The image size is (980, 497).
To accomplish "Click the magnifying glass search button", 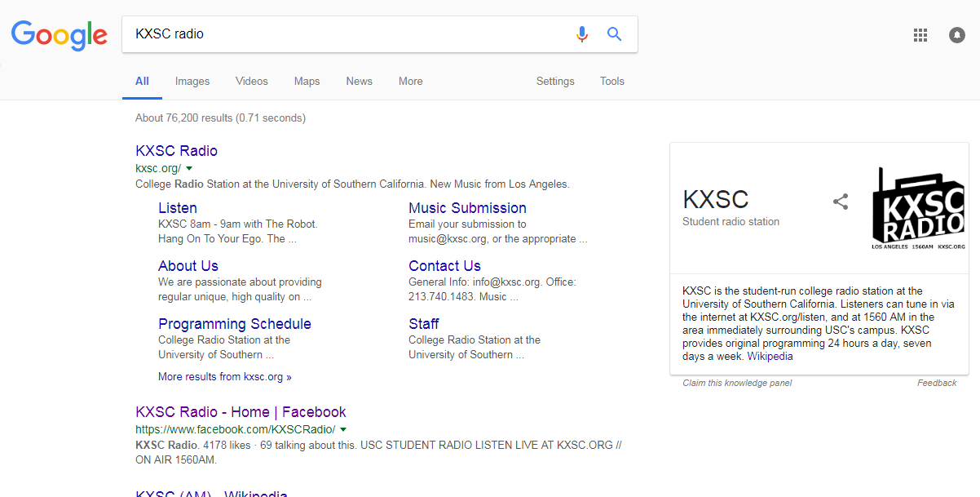I will (615, 34).
